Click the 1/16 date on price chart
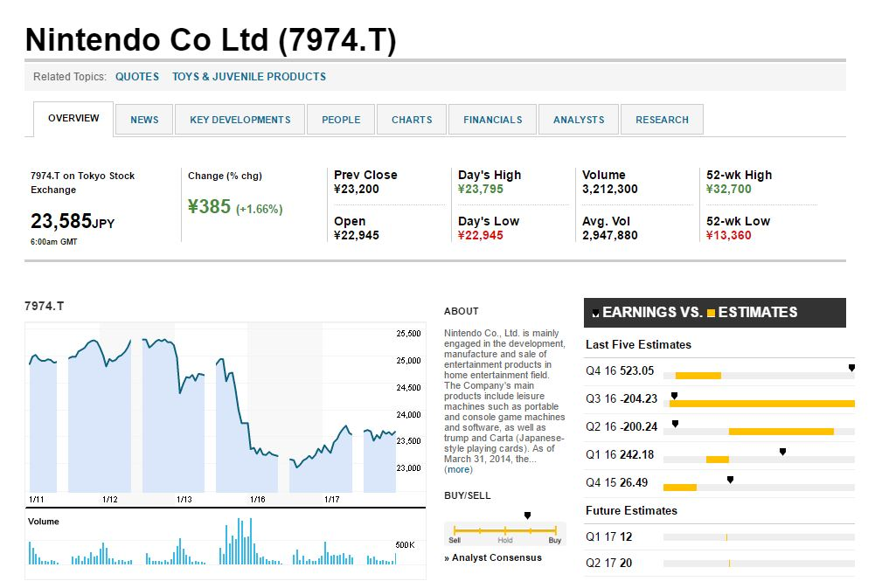 click(x=257, y=500)
